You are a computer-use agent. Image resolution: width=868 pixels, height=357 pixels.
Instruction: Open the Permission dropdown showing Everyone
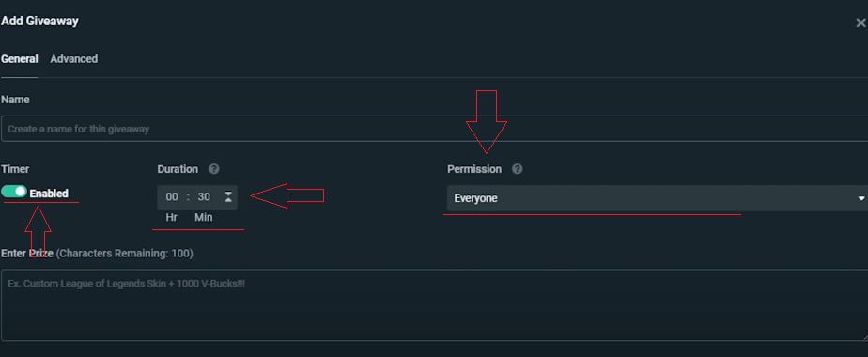point(657,198)
